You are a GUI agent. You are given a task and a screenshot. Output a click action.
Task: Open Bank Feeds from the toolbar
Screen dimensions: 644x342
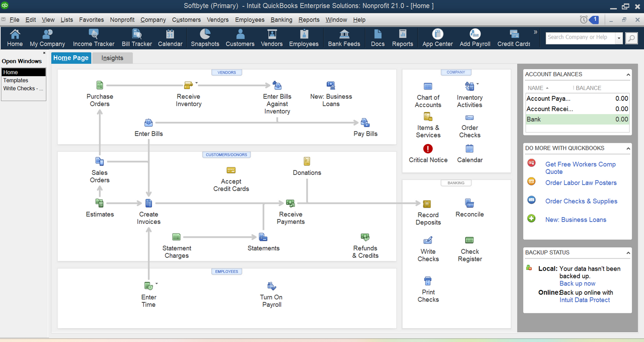tap(344, 38)
